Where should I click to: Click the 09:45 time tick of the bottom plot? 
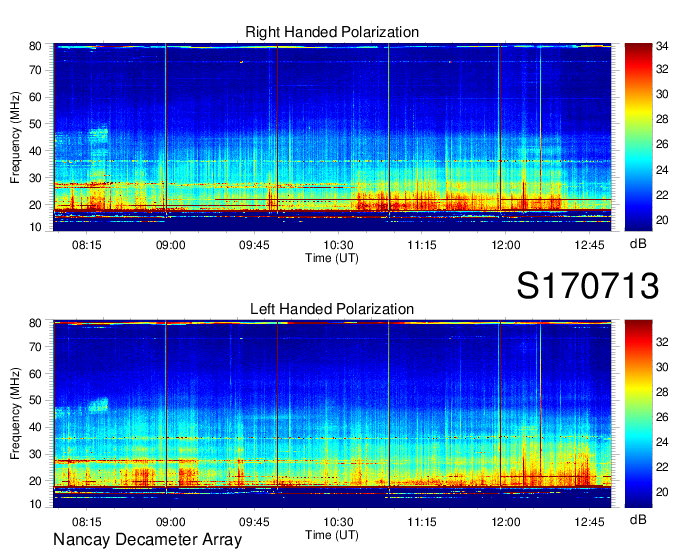(x=254, y=522)
